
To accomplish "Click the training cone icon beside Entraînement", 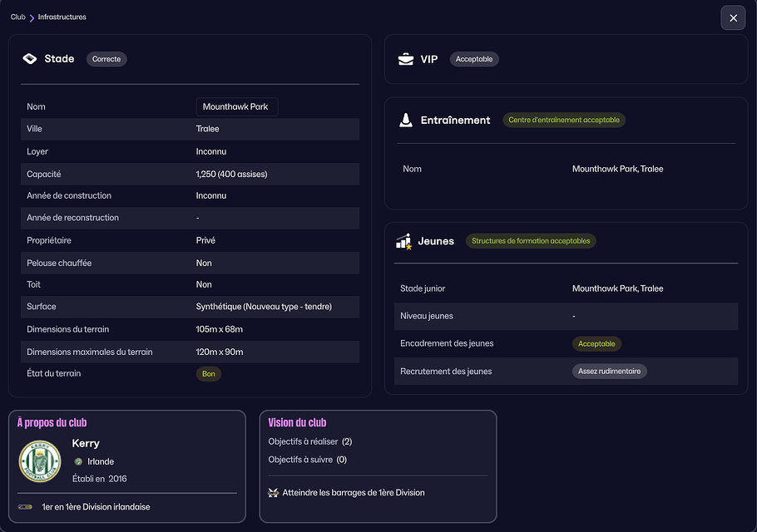I will pyautogui.click(x=406, y=120).
